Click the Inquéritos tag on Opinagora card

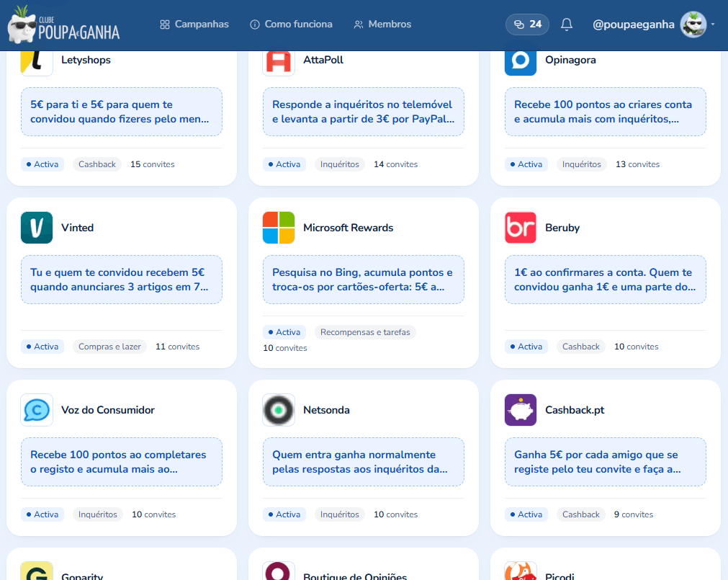coord(581,164)
